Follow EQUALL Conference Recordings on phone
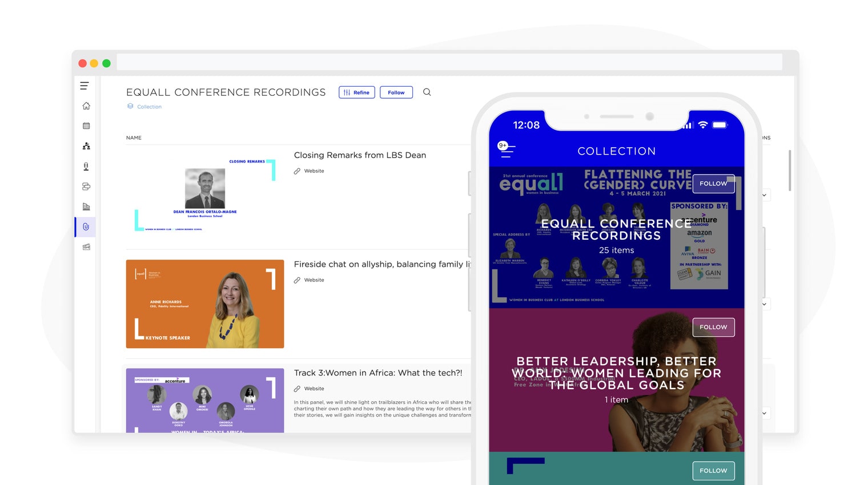The width and height of the screenshot is (868, 485). 713,184
